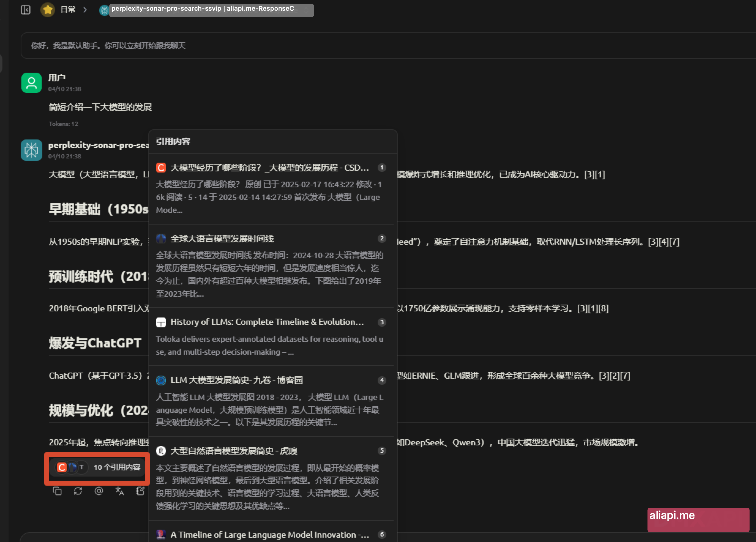This screenshot has height=542, width=756.
Task: Click the perplexity-sonar-pro-sea model name in reply
Action: (98, 145)
